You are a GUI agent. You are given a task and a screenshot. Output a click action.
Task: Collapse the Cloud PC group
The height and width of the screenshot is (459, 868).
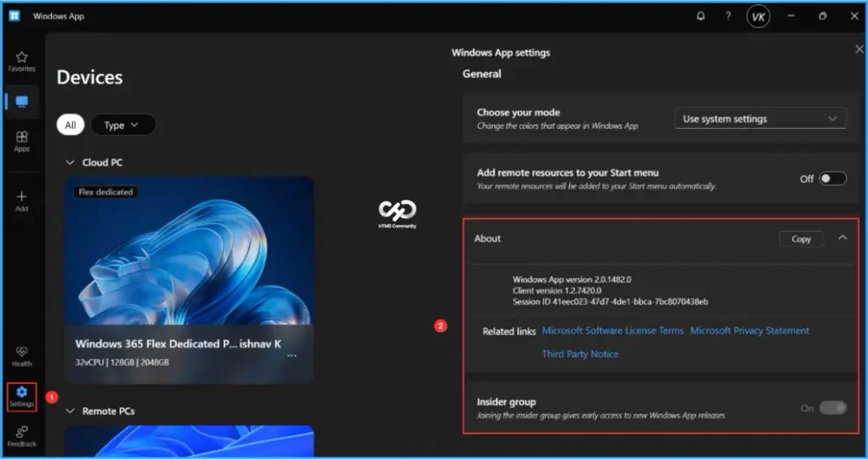click(70, 162)
